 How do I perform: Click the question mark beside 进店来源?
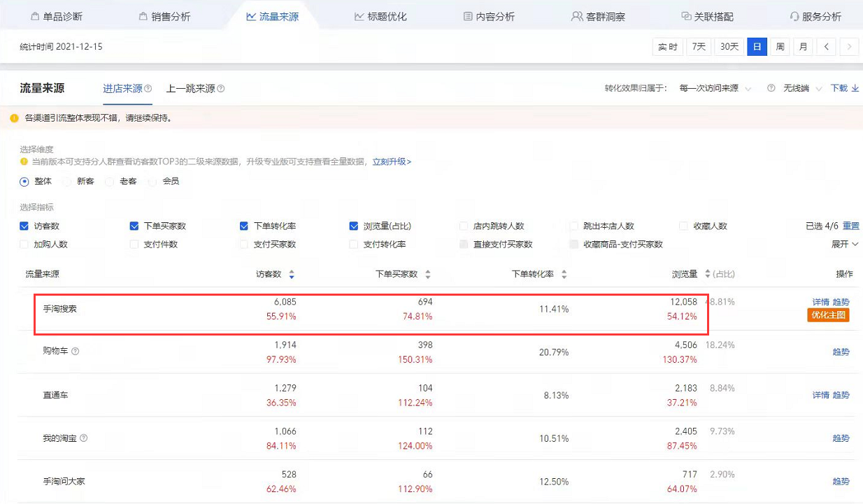[149, 89]
